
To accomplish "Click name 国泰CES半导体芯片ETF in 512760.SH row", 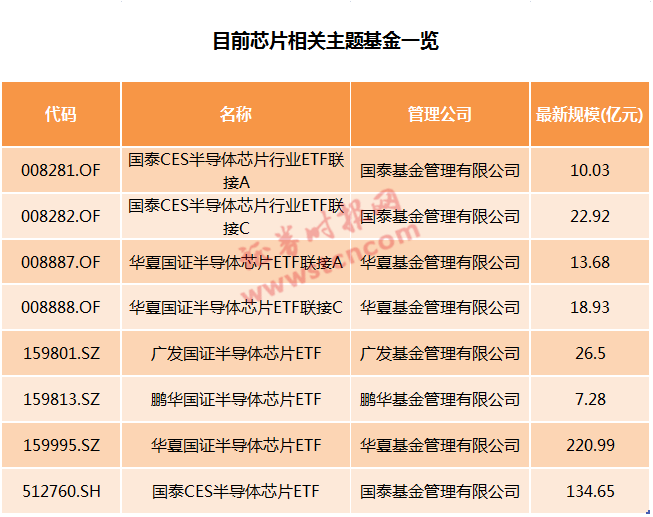I will 236,492.
